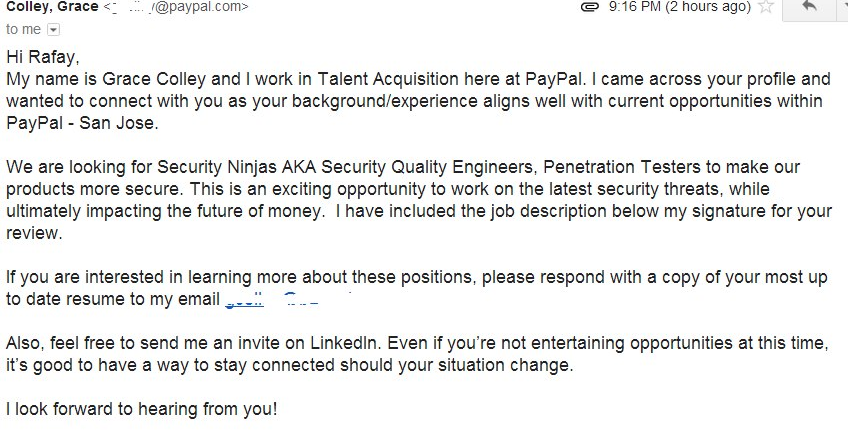This screenshot has width=856, height=443.
Task: Click the 9:16 PM timestamp
Action: pos(634,7)
